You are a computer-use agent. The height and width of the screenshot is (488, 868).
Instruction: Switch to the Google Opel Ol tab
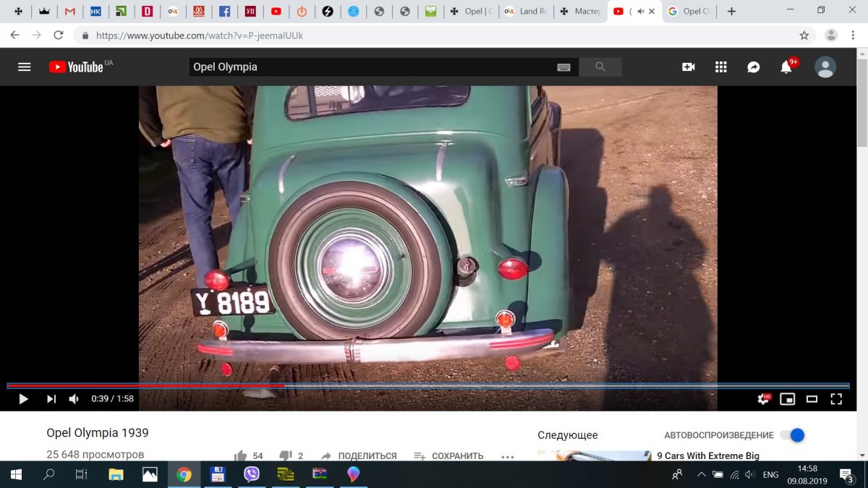tap(689, 11)
